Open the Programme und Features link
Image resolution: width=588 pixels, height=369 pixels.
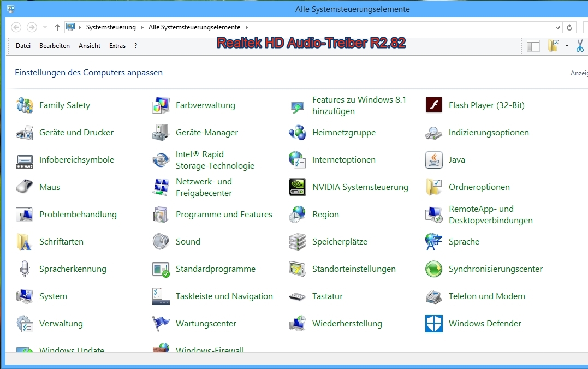224,215
